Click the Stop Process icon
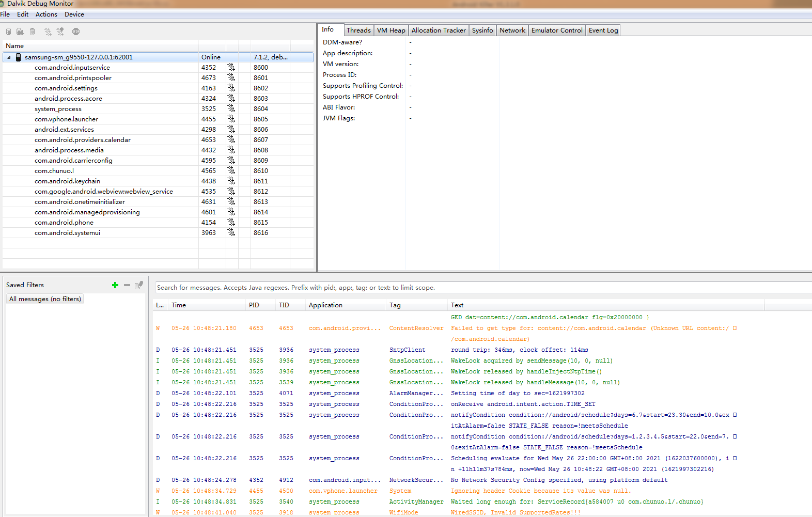Viewport: 812px width, 517px height. click(76, 32)
